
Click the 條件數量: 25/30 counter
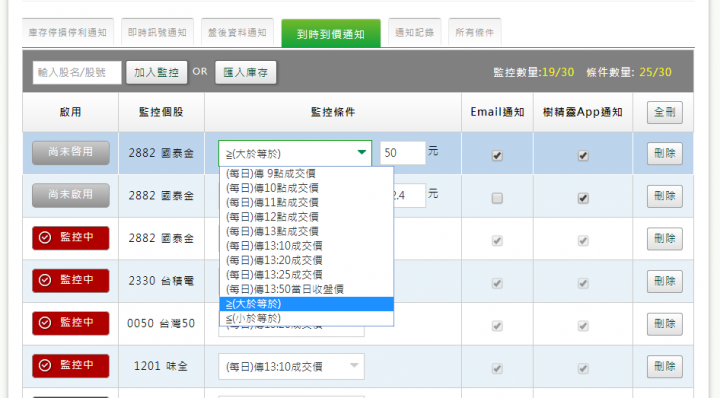629,72
